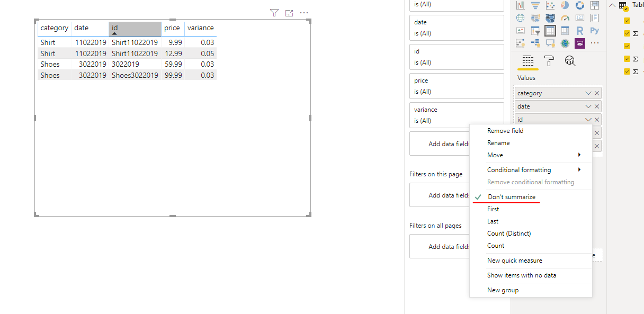Select the Pie chart visualization
This screenshot has height=314, width=644.
point(565,5)
